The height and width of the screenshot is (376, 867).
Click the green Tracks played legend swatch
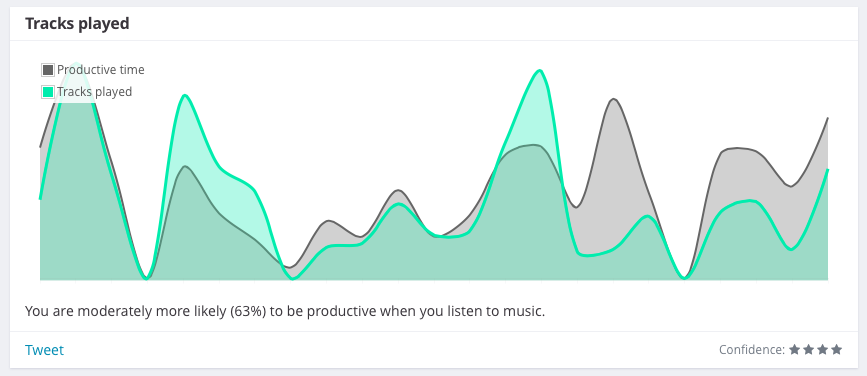(x=48, y=92)
